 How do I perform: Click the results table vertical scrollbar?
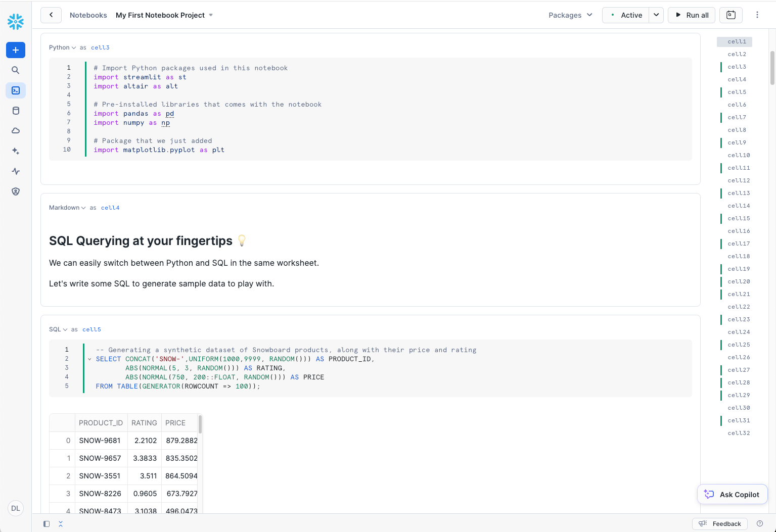click(x=200, y=424)
